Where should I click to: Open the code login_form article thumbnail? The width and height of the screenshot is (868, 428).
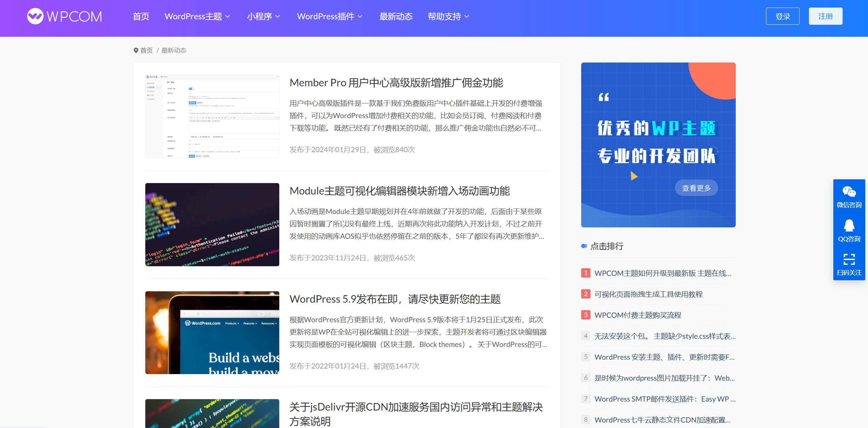pos(212,225)
